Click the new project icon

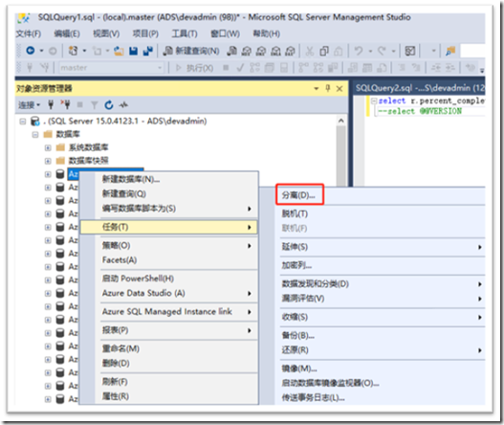coord(73,51)
